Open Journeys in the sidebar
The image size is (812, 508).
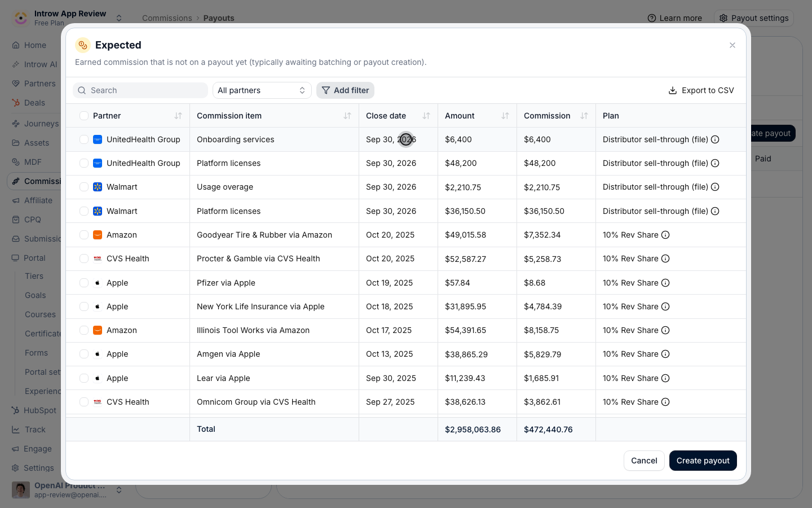(35, 124)
